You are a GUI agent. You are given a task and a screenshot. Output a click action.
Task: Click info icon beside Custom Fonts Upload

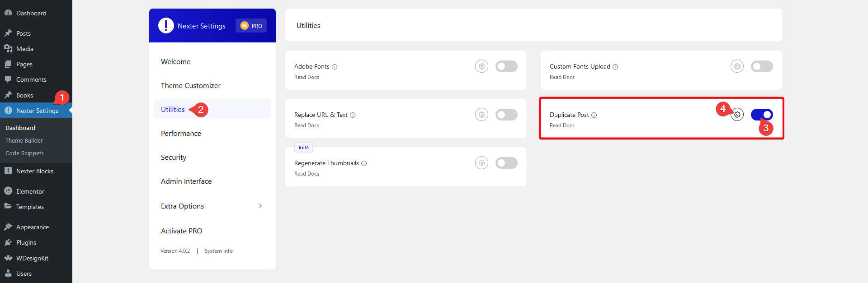click(x=615, y=67)
